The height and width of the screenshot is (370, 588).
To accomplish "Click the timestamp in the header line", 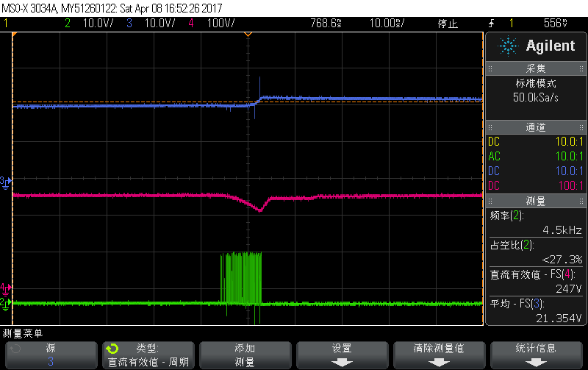I will [x=171, y=8].
